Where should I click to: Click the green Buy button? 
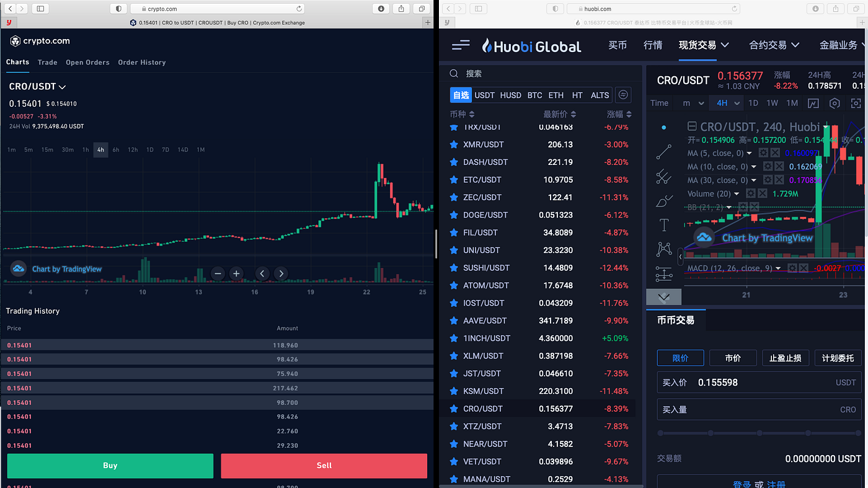[x=110, y=466]
